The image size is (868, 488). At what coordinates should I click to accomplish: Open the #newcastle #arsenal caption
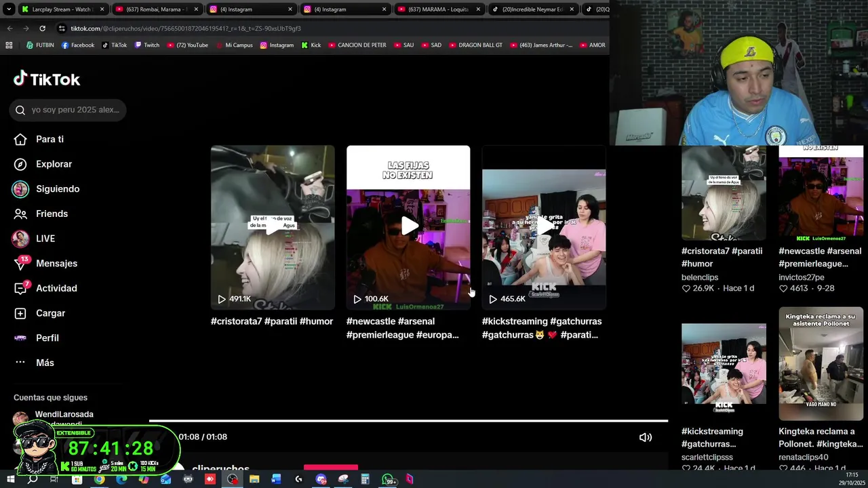(403, 328)
